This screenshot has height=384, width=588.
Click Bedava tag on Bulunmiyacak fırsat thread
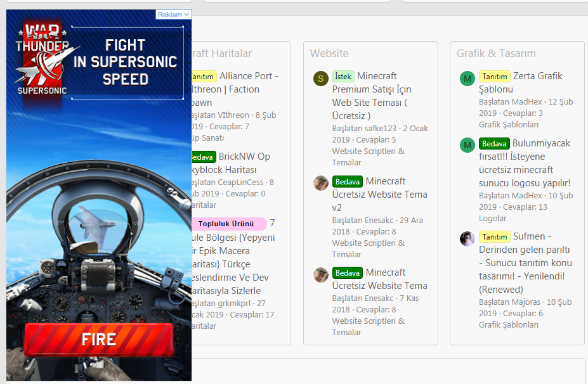(494, 143)
